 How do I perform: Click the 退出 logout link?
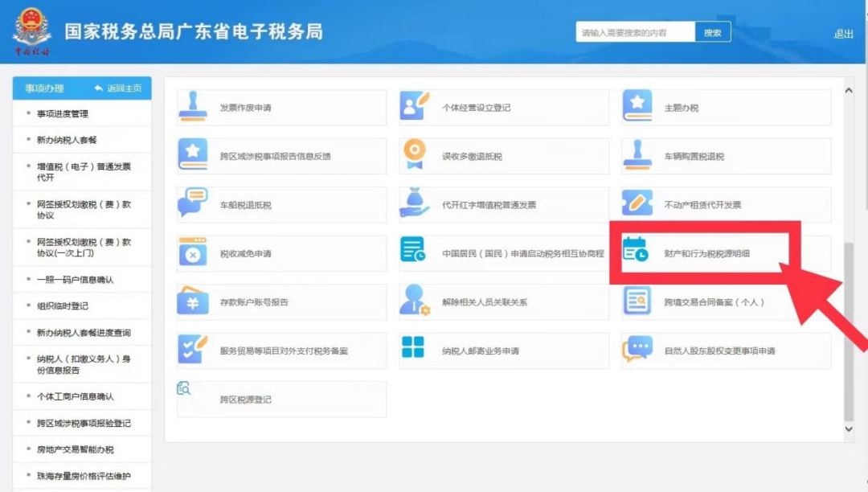pos(843,34)
